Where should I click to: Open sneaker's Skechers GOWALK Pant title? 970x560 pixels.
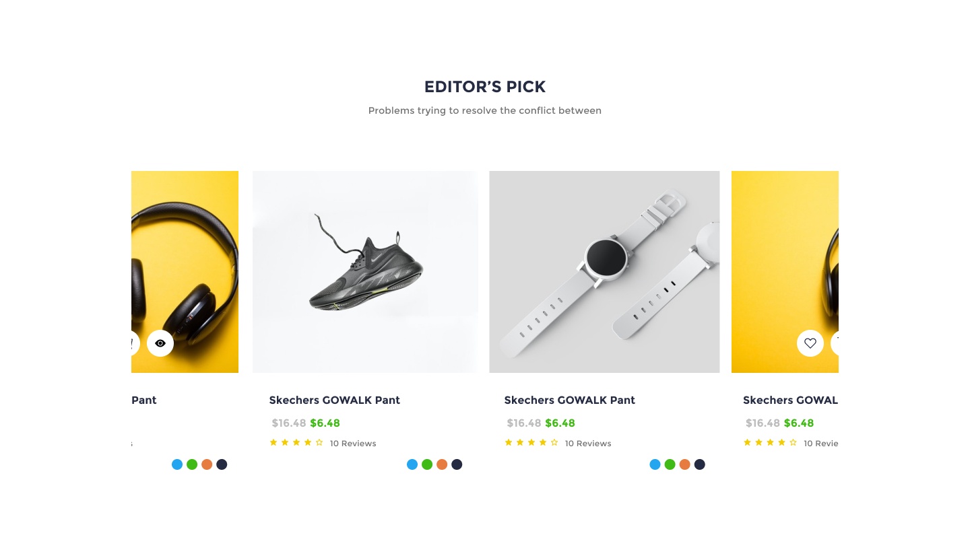(x=335, y=400)
